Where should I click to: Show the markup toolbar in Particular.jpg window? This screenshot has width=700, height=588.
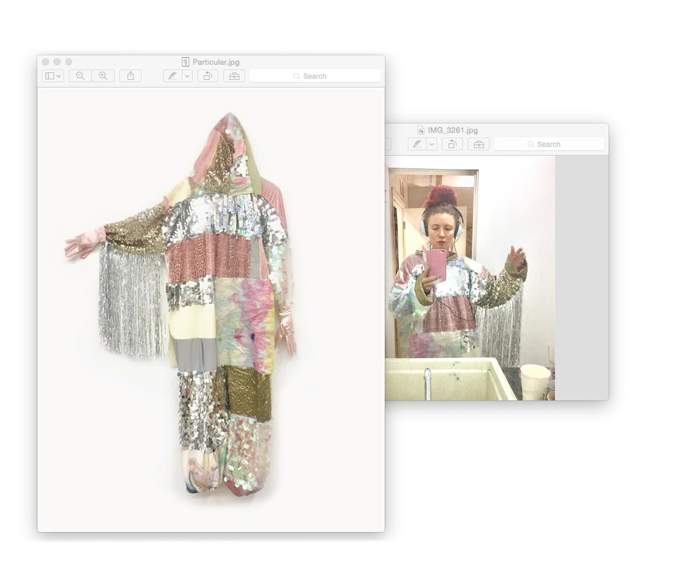pos(234,76)
